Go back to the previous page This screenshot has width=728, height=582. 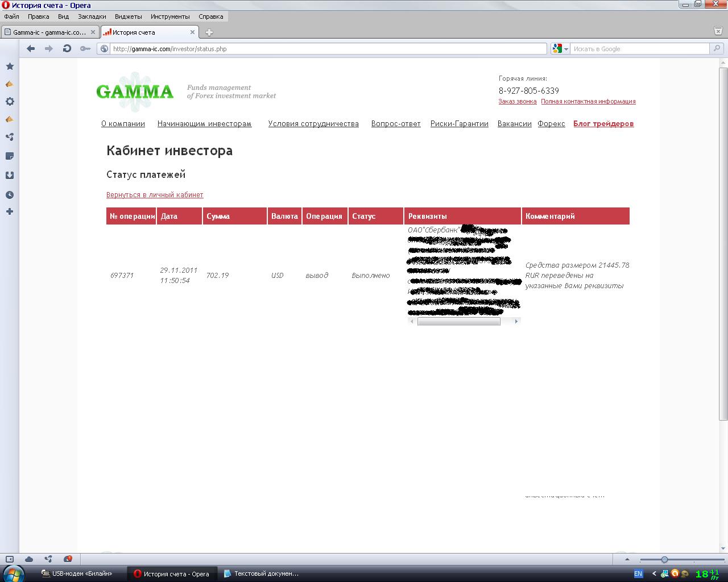pos(31,49)
